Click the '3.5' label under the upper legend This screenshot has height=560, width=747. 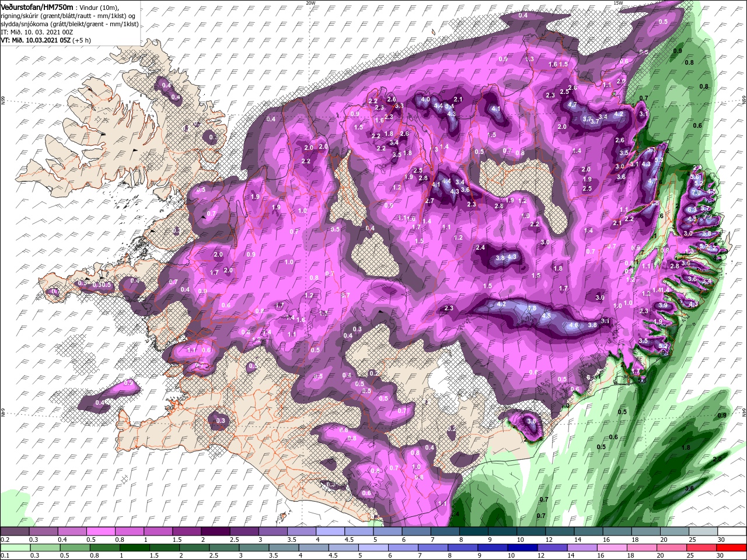pos(292,540)
